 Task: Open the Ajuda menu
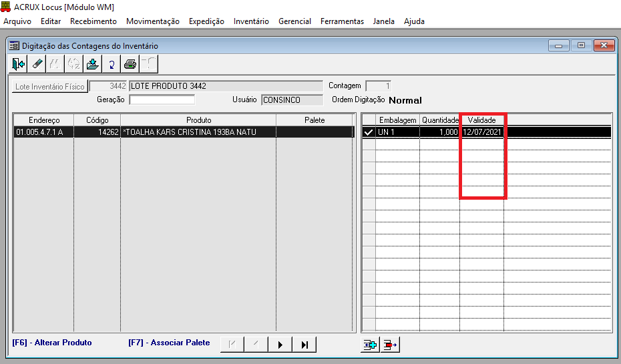414,21
